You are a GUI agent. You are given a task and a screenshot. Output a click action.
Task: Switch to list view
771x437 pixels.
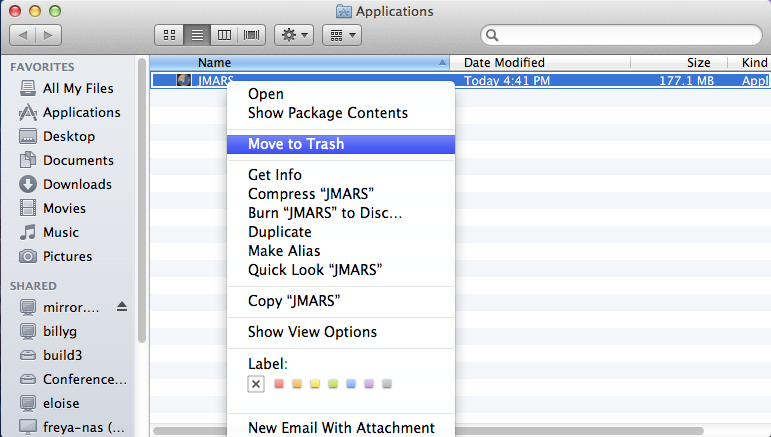197,35
